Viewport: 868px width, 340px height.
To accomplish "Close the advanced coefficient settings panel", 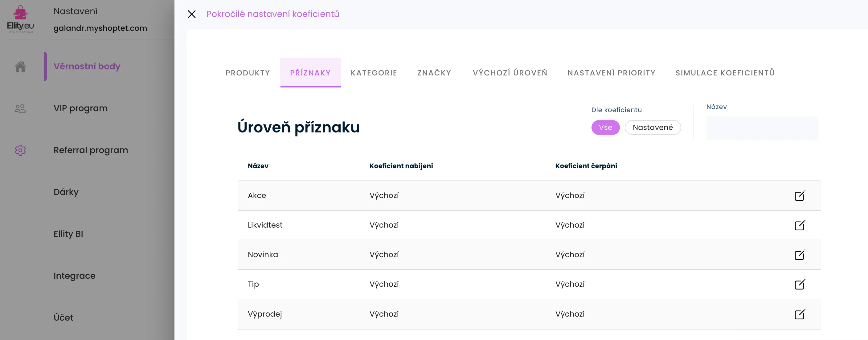I will [191, 14].
